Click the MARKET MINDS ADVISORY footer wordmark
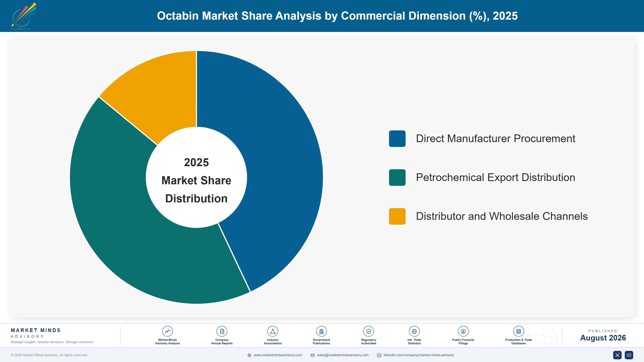This screenshot has width=644, height=362. click(35, 333)
